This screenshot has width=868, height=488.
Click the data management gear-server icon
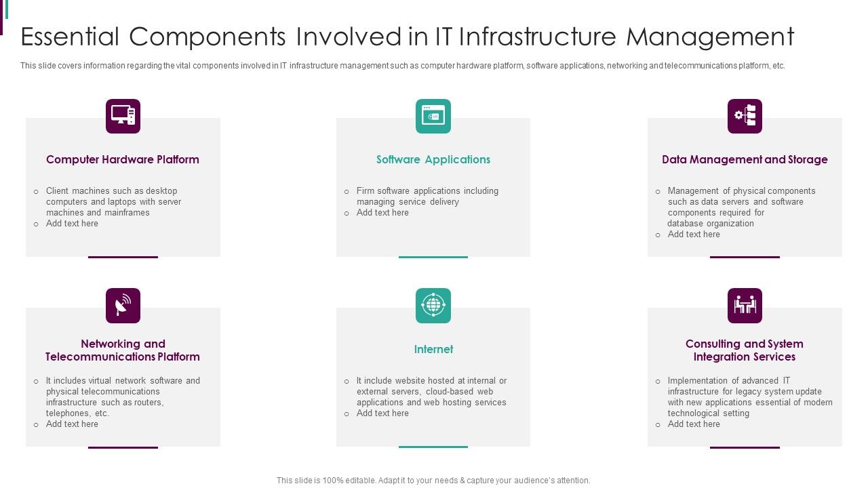tap(745, 116)
